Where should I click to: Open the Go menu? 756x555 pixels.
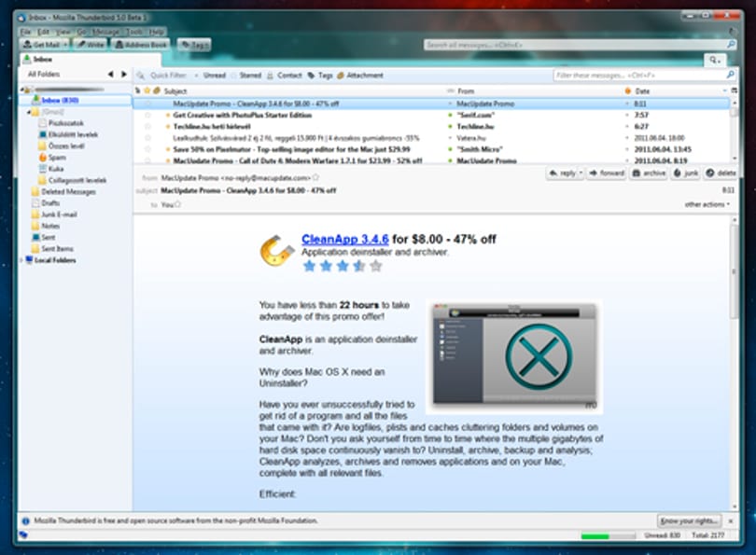[82, 32]
